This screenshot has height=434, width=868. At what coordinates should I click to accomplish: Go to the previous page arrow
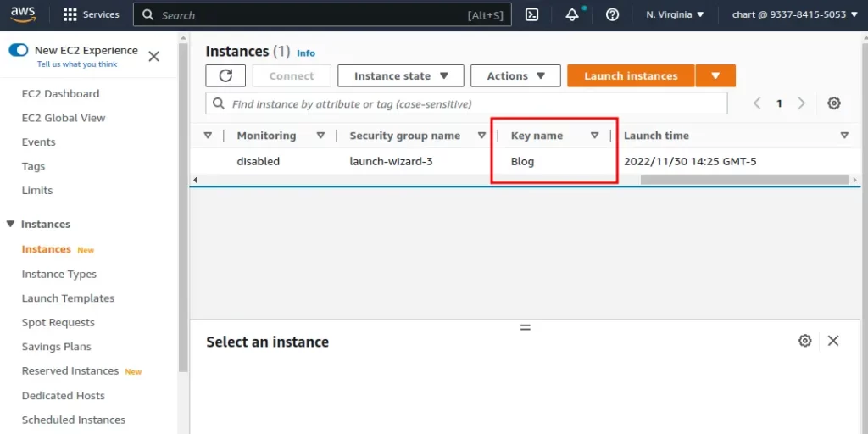click(757, 103)
